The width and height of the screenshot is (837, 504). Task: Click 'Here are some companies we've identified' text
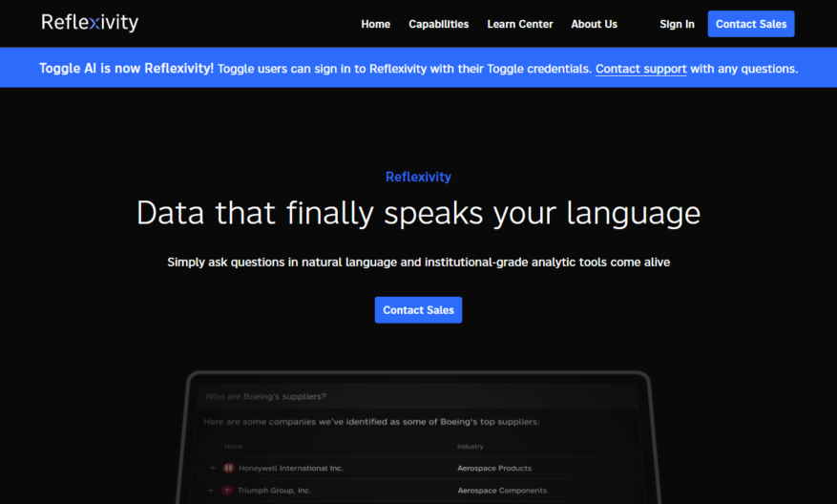click(371, 422)
